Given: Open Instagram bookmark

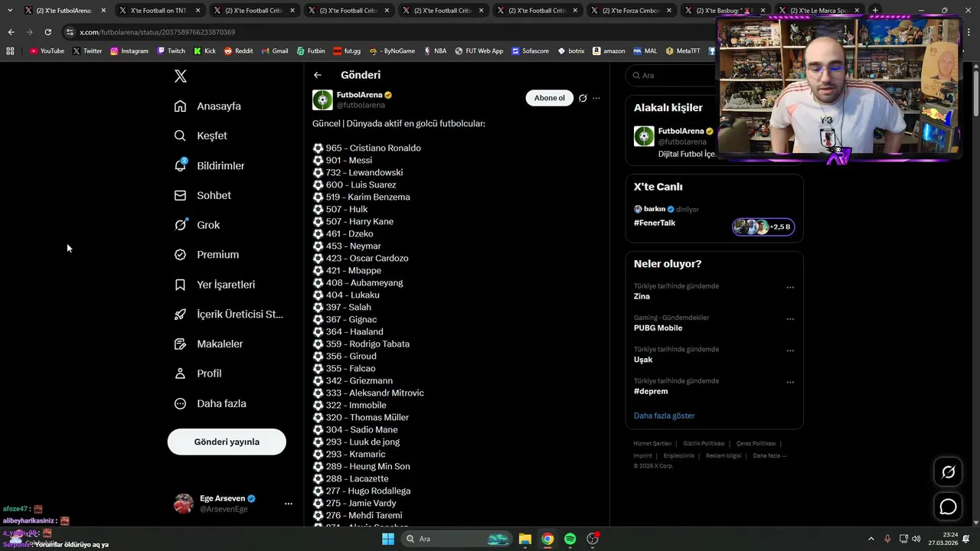Looking at the screenshot, I should (129, 51).
